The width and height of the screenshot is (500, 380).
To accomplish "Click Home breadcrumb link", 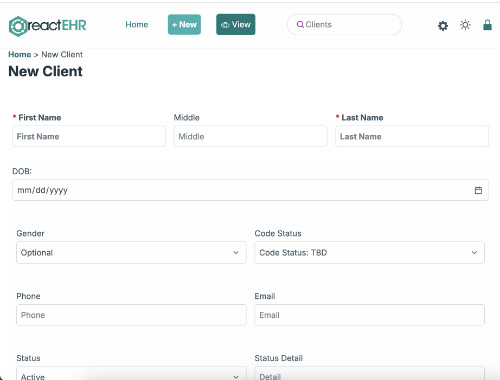I will click(x=20, y=54).
